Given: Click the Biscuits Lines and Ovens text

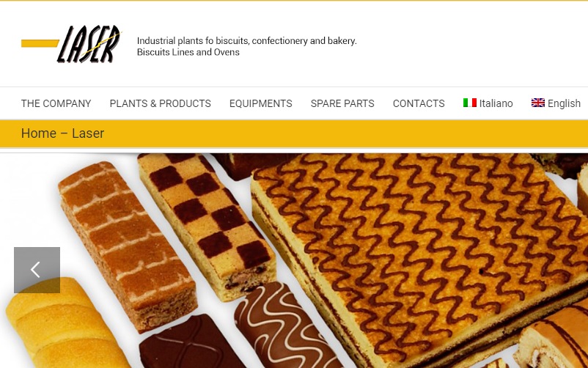Looking at the screenshot, I should click(188, 52).
